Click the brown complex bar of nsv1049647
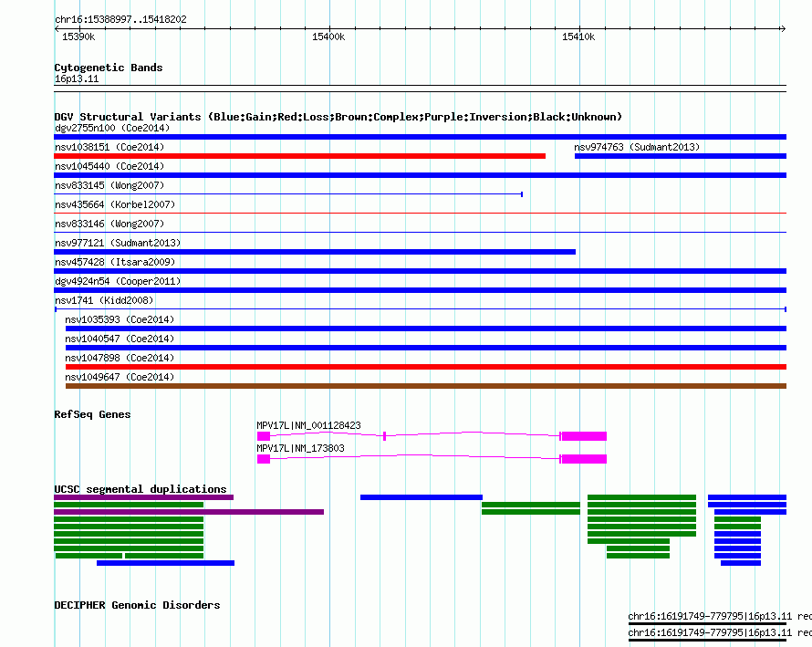The width and height of the screenshot is (812, 647). [x=426, y=386]
